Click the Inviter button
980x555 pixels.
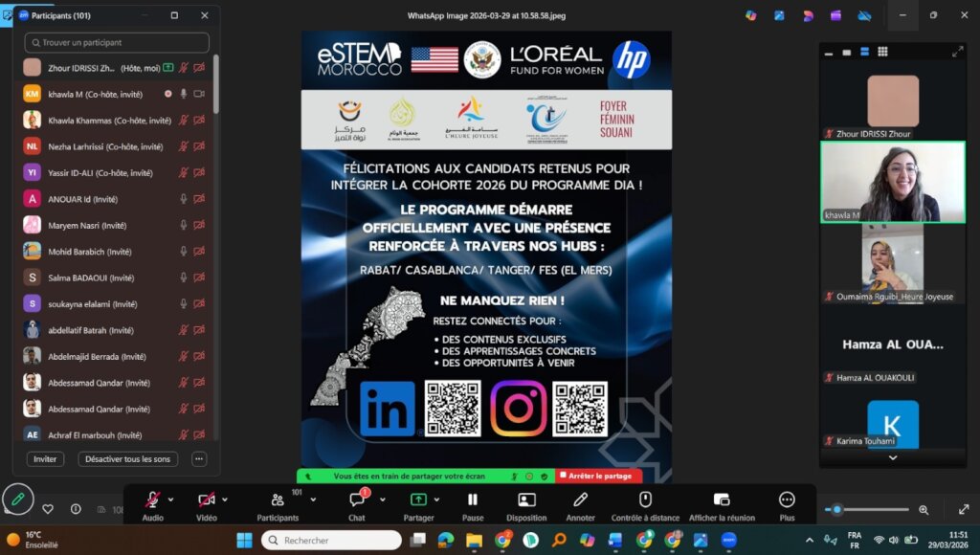(x=45, y=458)
